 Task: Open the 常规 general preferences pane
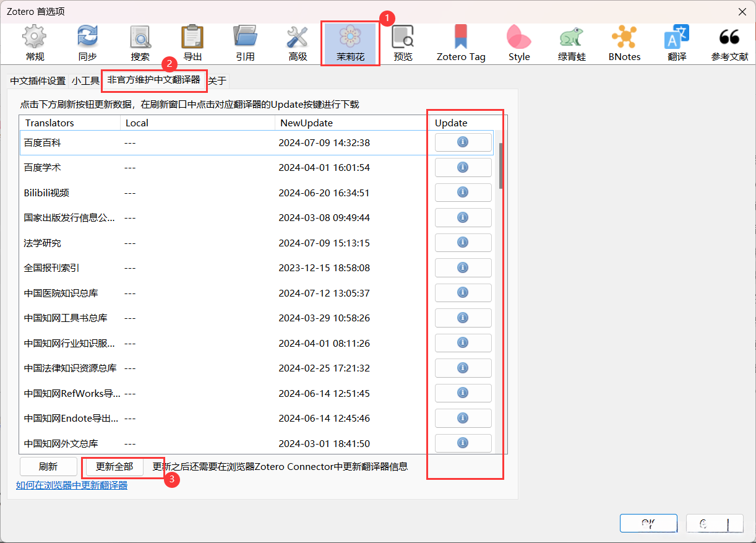coord(35,43)
